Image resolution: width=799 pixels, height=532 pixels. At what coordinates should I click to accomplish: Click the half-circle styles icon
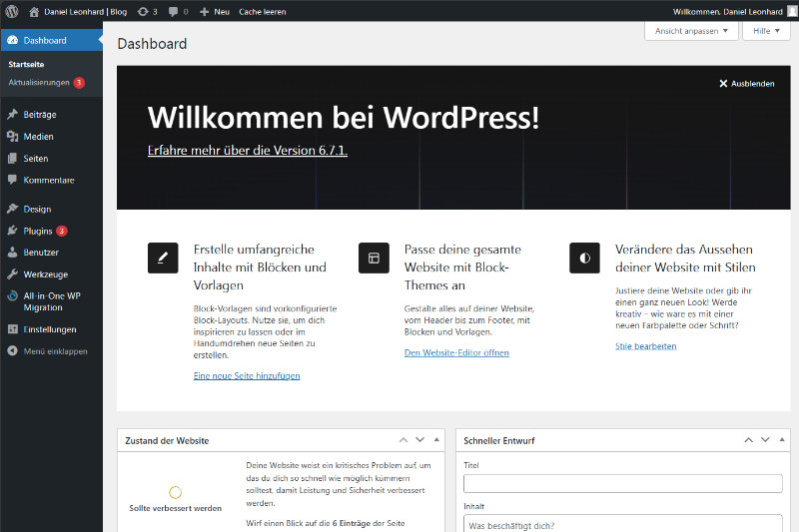(584, 259)
